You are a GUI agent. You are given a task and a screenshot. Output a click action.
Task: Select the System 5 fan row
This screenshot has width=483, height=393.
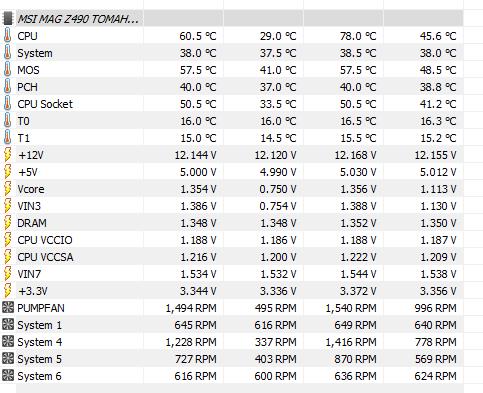tap(233, 359)
